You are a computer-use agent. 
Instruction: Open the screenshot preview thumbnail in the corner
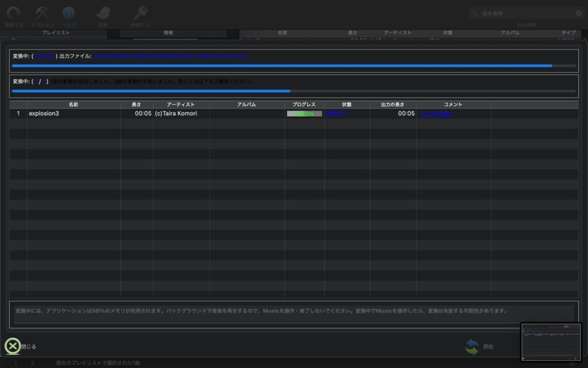click(x=551, y=342)
